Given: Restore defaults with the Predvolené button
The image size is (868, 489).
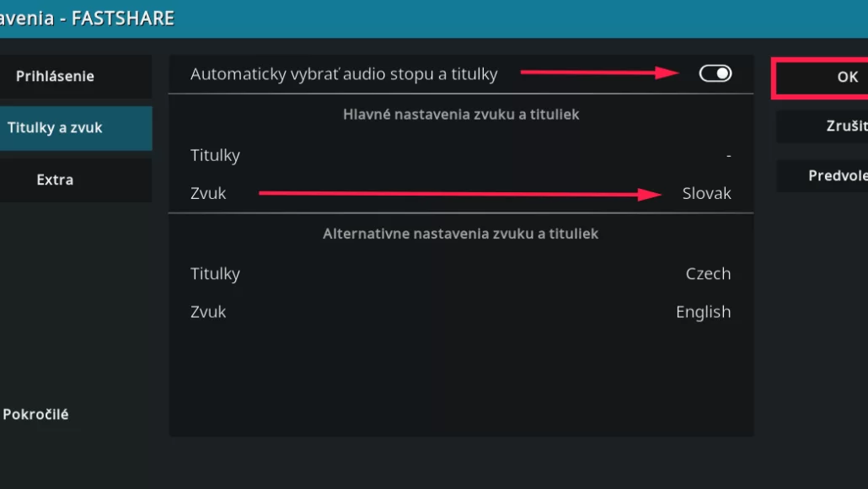Looking at the screenshot, I should click(843, 175).
